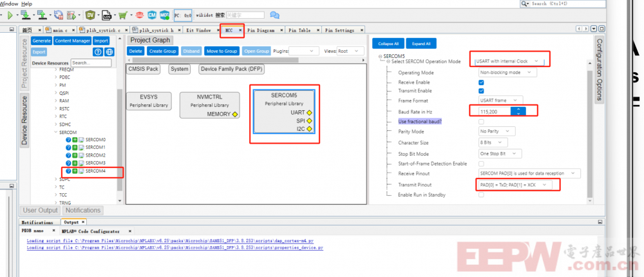Switch to Pin Settings tab
This screenshot has width=644, height=277.
[x=339, y=30]
